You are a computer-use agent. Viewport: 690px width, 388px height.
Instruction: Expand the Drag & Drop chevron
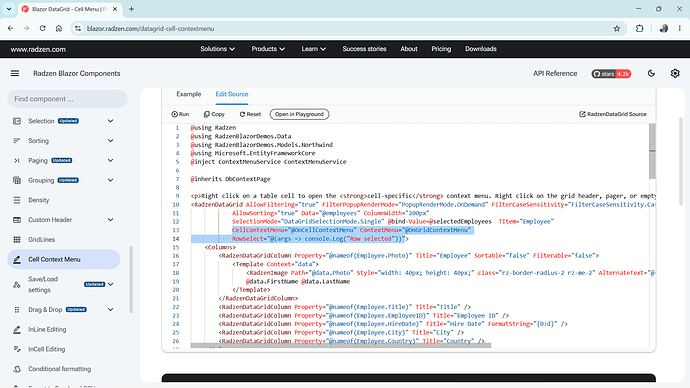click(x=110, y=310)
